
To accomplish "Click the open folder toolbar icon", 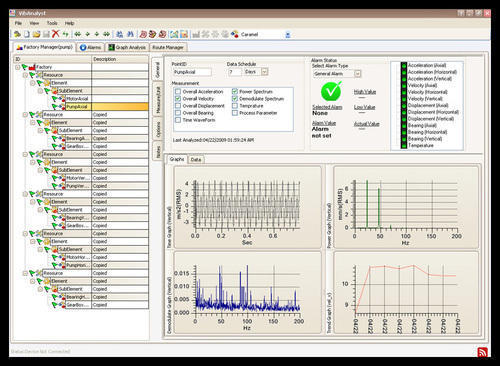I will (x=36, y=34).
